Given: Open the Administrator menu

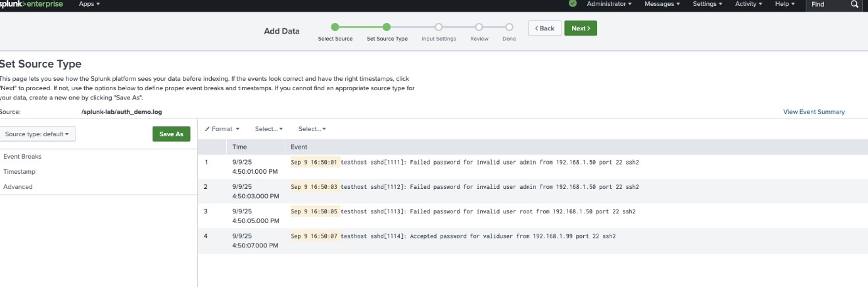Looking at the screenshot, I should click(609, 4).
